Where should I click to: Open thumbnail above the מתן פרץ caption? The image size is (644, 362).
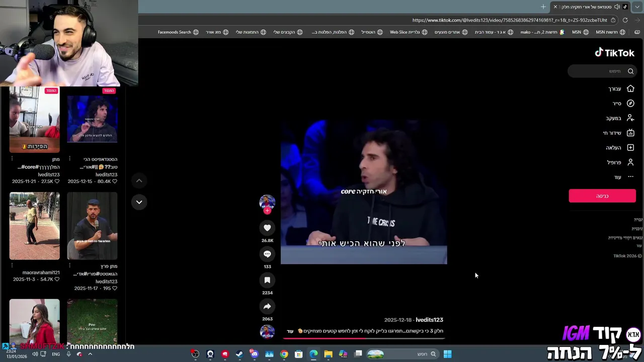point(92,226)
